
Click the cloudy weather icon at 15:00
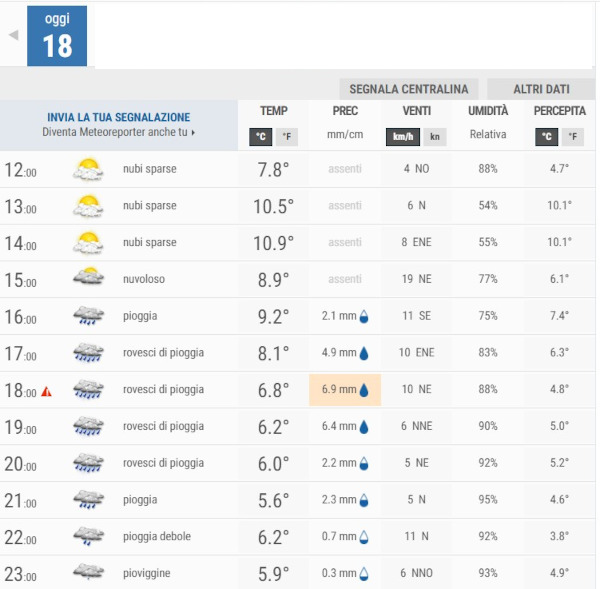point(89,279)
